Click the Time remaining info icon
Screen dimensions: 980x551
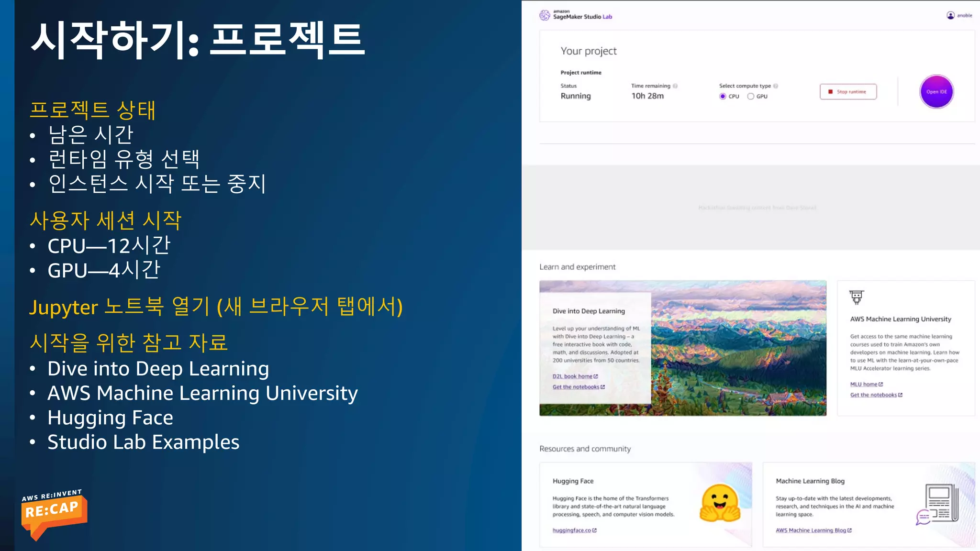point(675,86)
